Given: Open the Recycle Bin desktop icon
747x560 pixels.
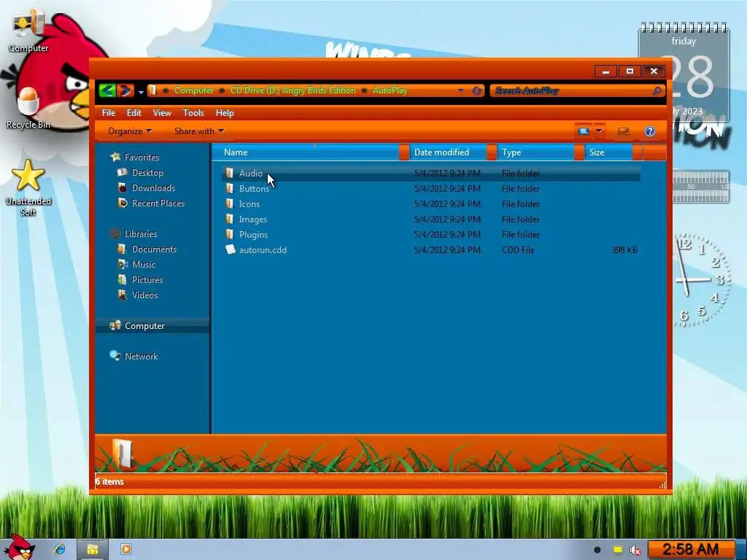Looking at the screenshot, I should pyautogui.click(x=28, y=108).
